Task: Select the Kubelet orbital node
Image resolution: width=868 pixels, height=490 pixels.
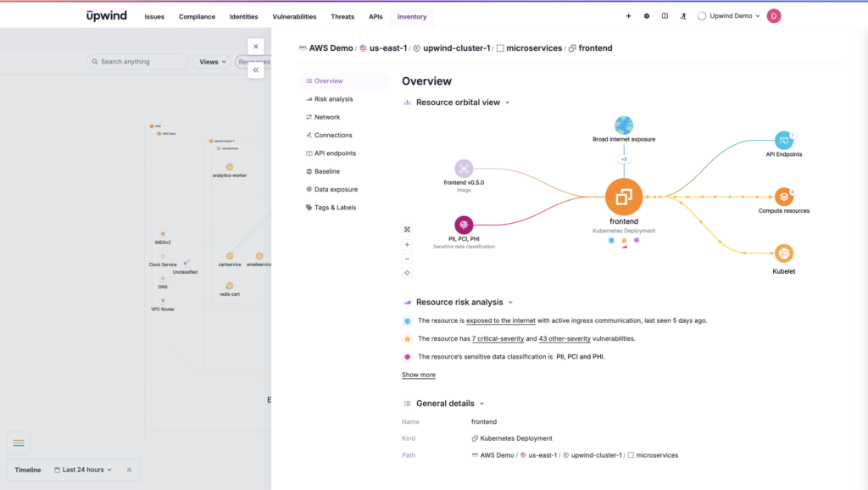Action: (x=784, y=253)
